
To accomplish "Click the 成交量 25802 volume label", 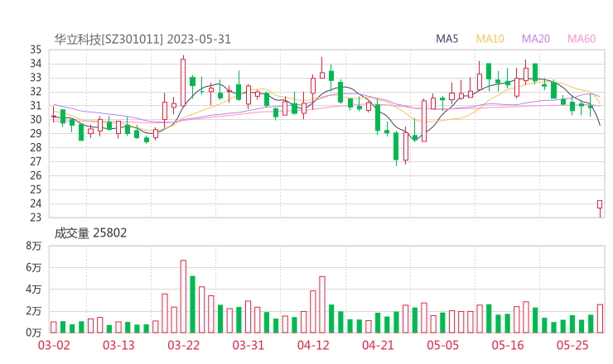I will [x=90, y=233].
